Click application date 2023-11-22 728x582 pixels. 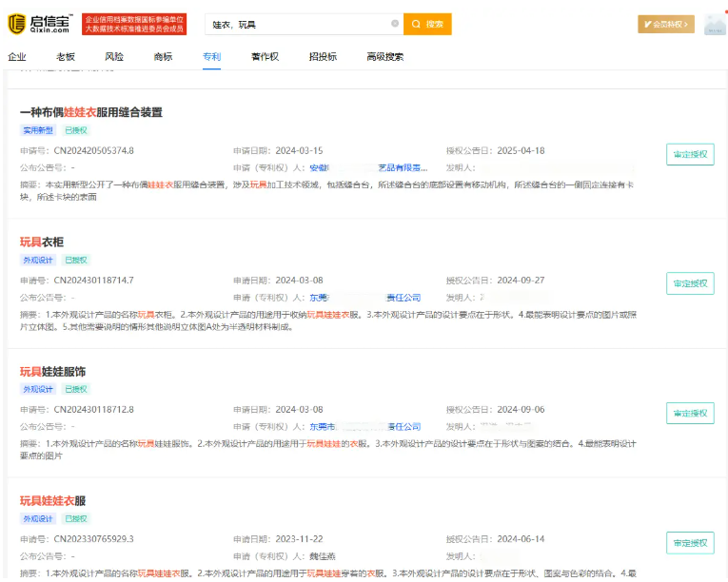(x=299, y=539)
